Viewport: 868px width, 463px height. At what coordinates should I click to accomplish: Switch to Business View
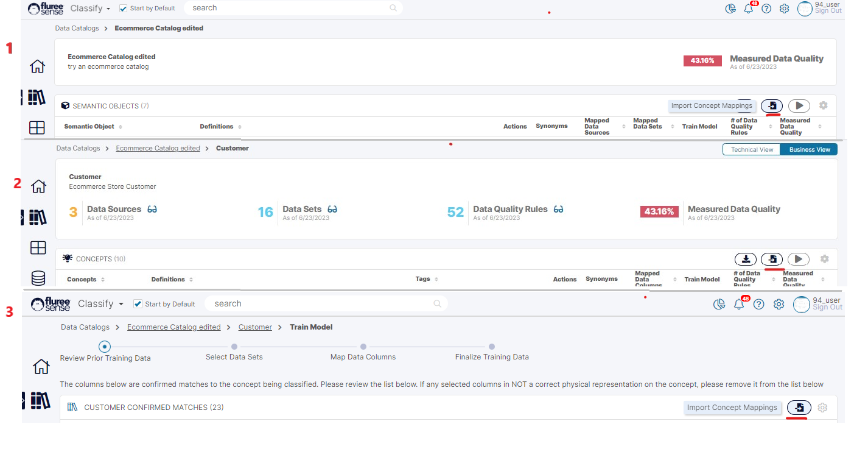pyautogui.click(x=809, y=149)
